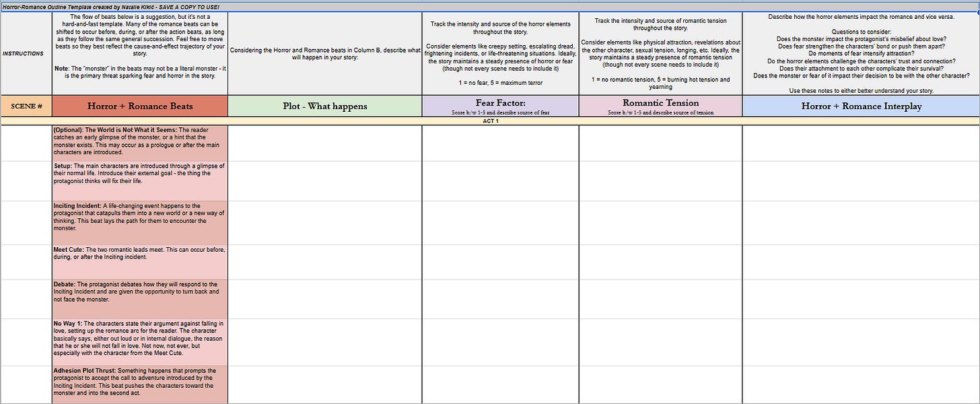Select the Interplay cell for Adhesion Plot Thrust

861,384
